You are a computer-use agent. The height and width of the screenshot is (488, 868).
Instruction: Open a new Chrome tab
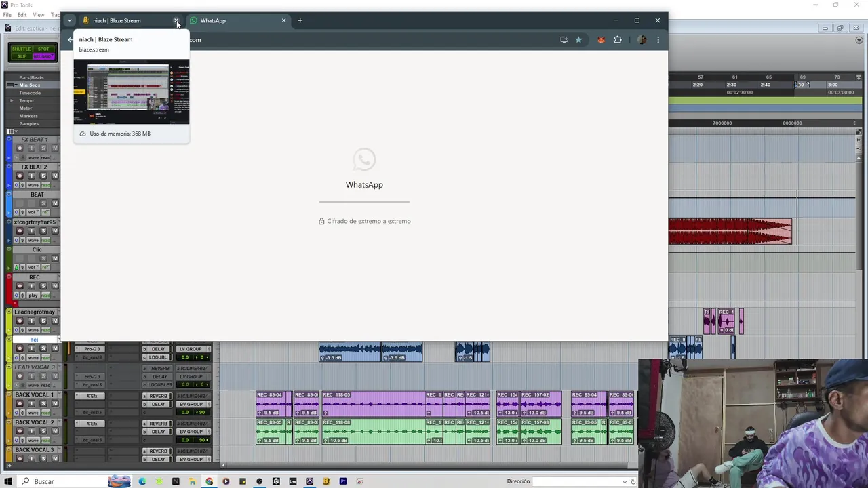pos(300,20)
